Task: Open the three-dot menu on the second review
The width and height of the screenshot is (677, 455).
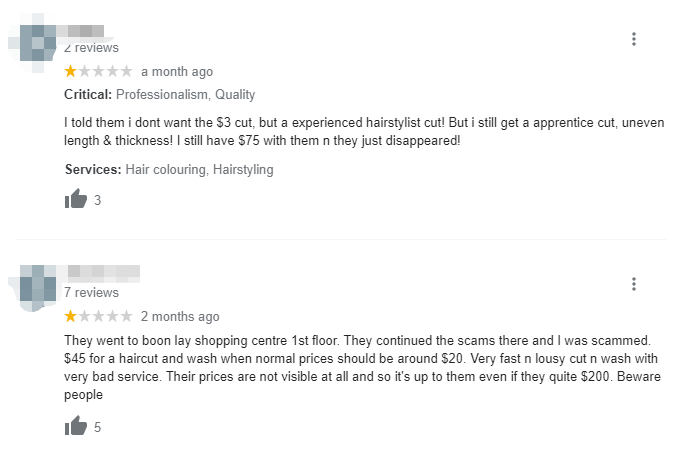Action: pyautogui.click(x=634, y=284)
